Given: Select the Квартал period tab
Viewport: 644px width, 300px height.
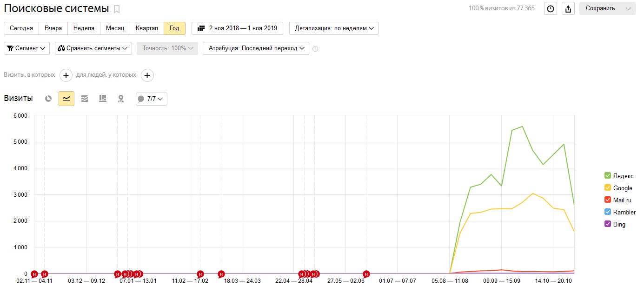Looking at the screenshot, I should click(x=146, y=28).
